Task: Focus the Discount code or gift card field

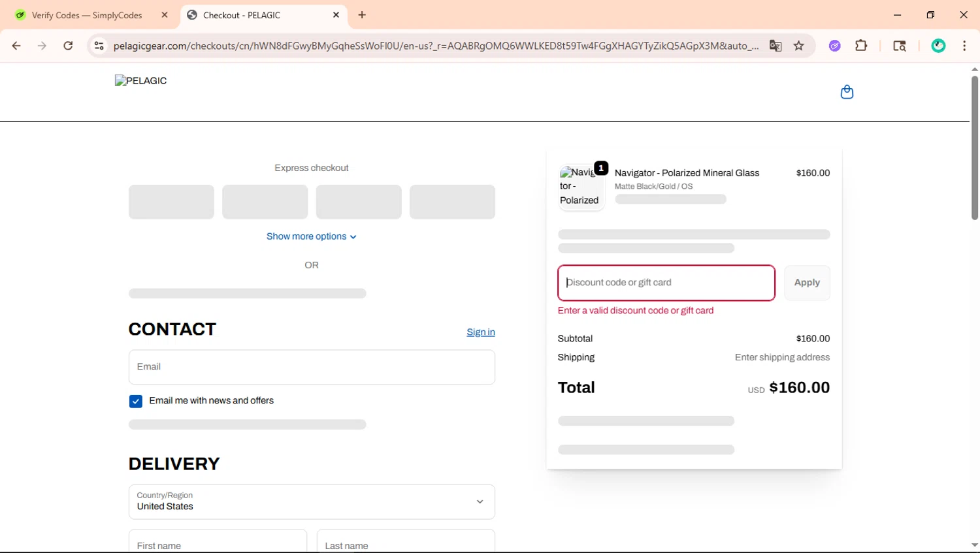Action: [666, 283]
